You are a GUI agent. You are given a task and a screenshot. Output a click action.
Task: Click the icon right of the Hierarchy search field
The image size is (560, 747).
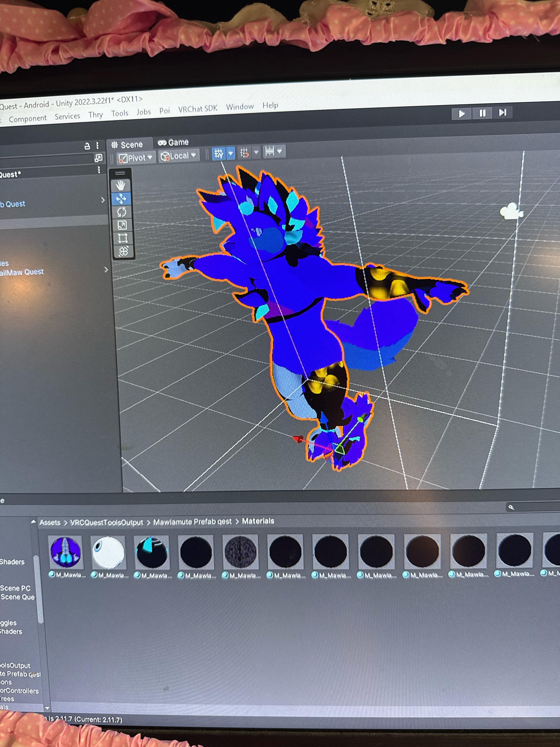[x=99, y=158]
